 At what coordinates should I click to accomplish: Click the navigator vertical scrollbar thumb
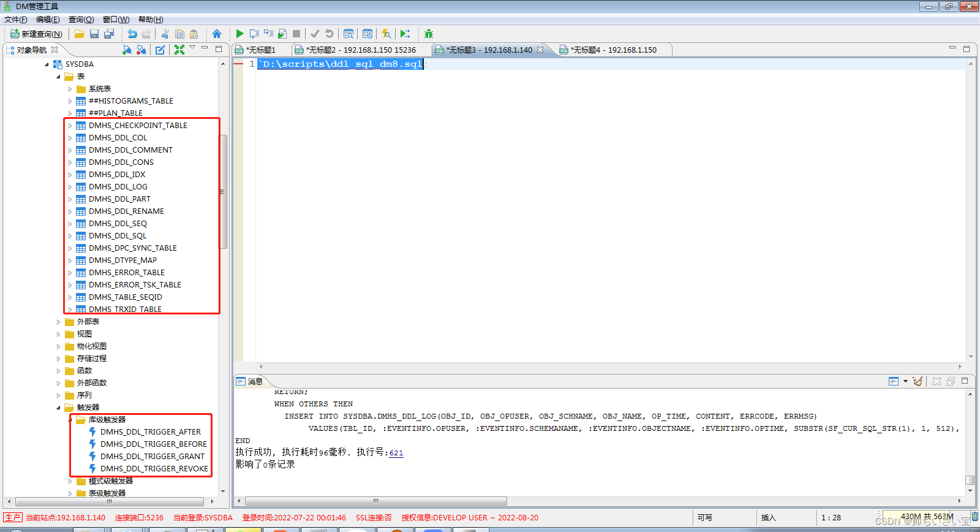pyautogui.click(x=223, y=191)
